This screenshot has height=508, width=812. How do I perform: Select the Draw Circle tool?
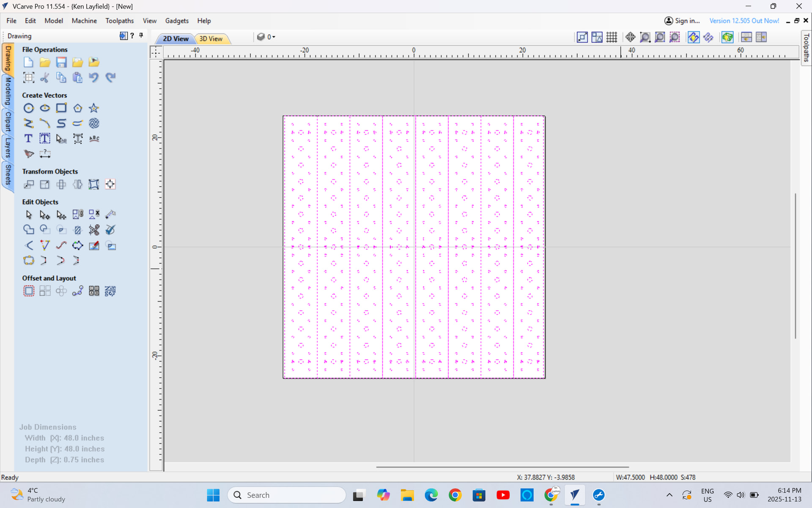point(28,108)
